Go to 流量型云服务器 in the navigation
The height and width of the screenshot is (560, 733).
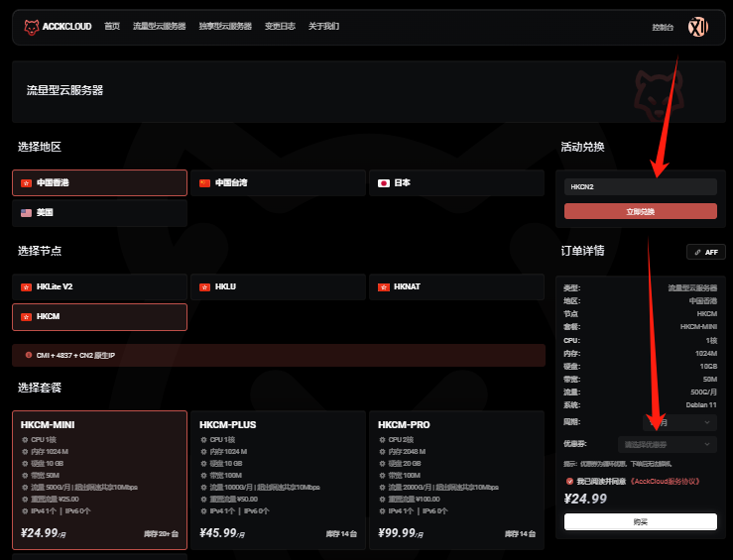tap(159, 27)
